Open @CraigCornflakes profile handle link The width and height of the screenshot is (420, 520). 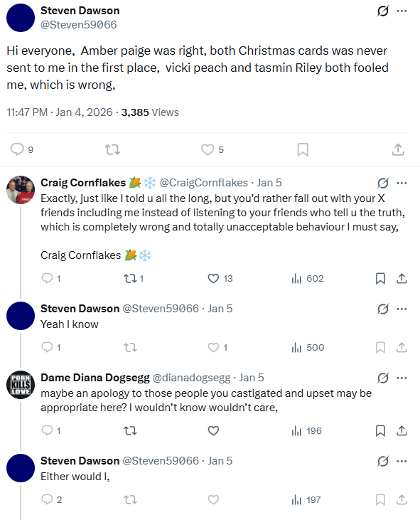pyautogui.click(x=204, y=183)
